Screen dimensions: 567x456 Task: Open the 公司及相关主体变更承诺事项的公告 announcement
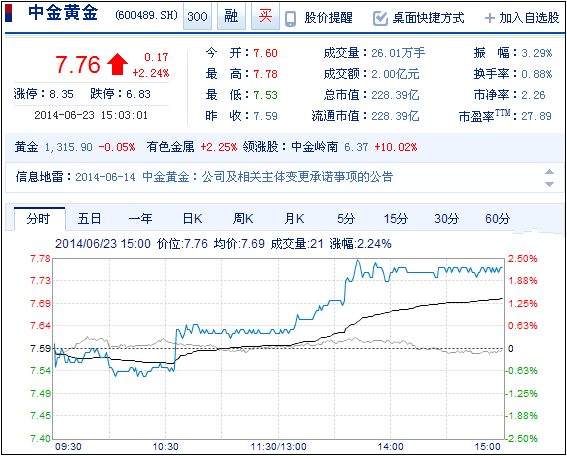pyautogui.click(x=297, y=177)
